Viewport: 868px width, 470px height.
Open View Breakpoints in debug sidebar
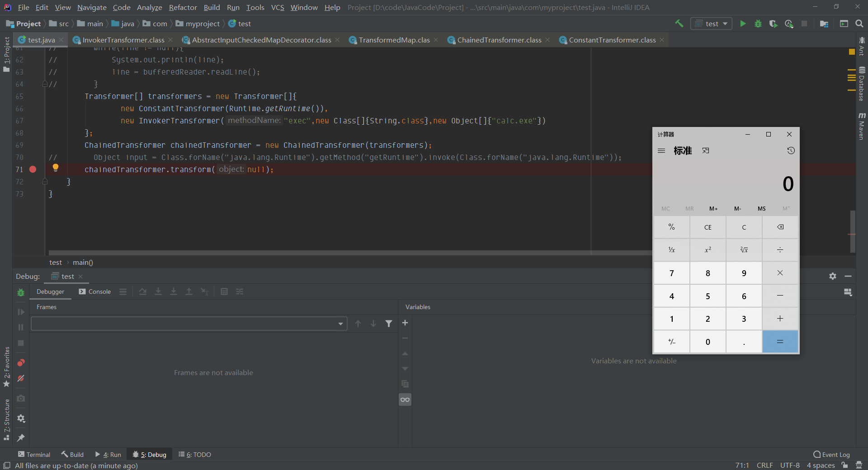click(x=21, y=363)
